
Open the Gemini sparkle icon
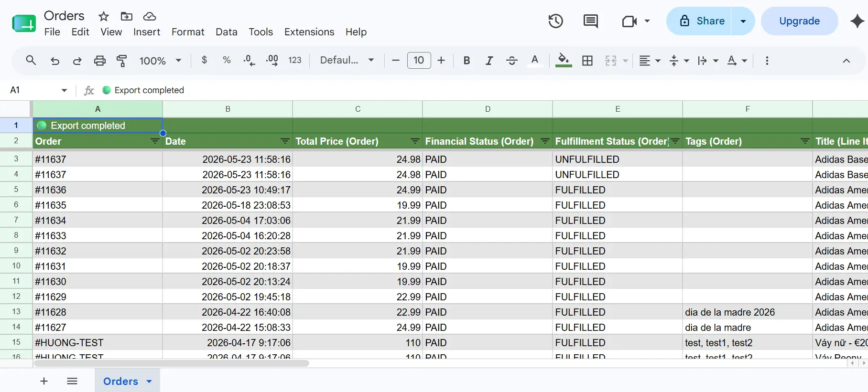click(x=857, y=21)
